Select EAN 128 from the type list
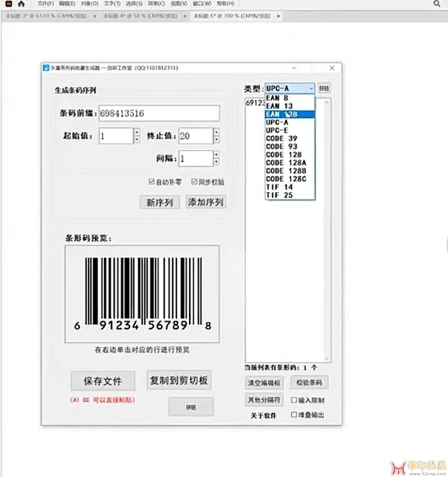 pos(290,114)
